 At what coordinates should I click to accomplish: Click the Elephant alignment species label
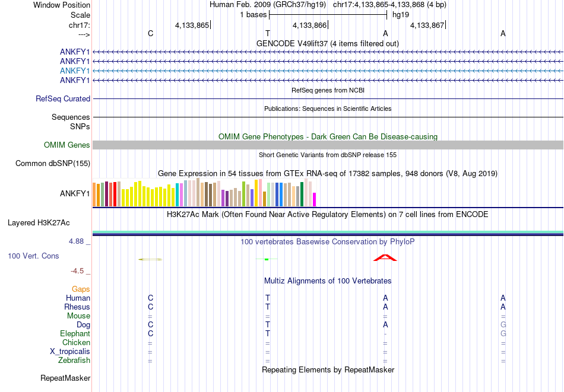point(75,334)
